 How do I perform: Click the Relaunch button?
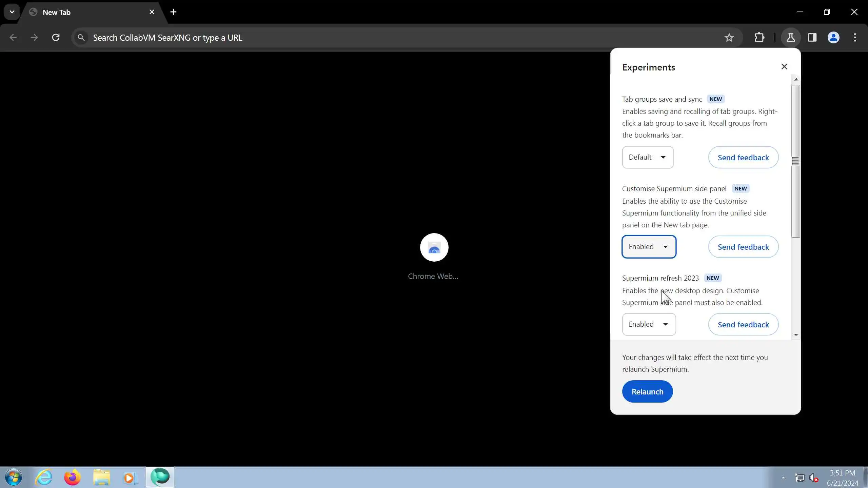point(647,391)
